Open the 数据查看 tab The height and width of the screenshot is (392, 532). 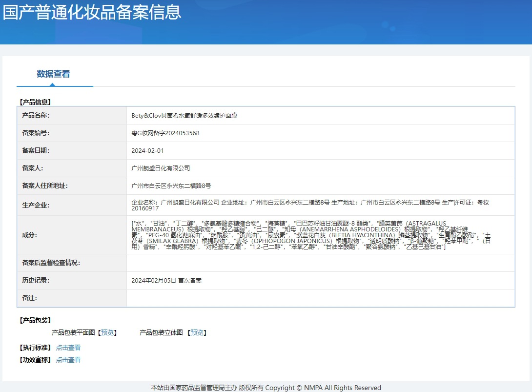point(53,74)
